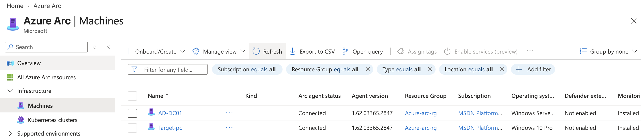This screenshot has height=140, width=644.
Task: Open All Azure Arc resources
Action: click(46, 77)
